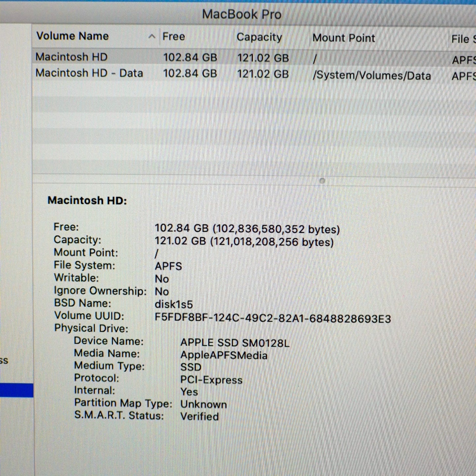This screenshot has width=476, height=476.
Task: Click the disk1s5 BSD Name value
Action: coord(174,304)
